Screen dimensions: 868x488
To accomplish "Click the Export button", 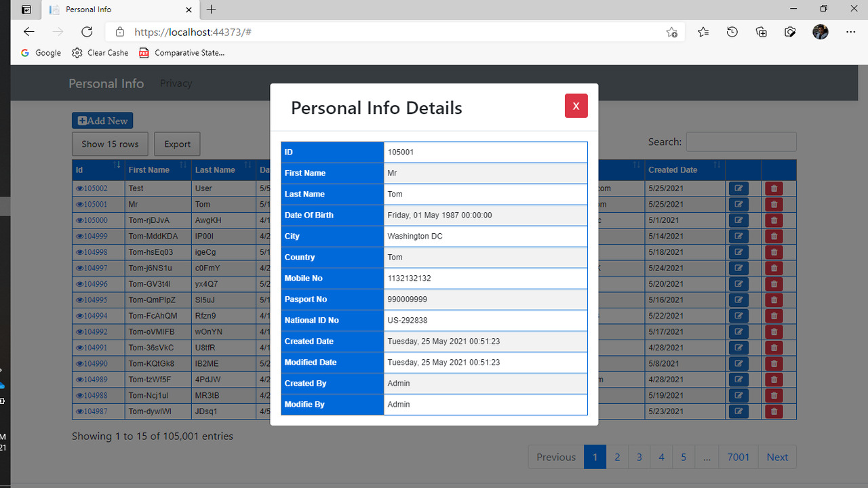I will (176, 144).
